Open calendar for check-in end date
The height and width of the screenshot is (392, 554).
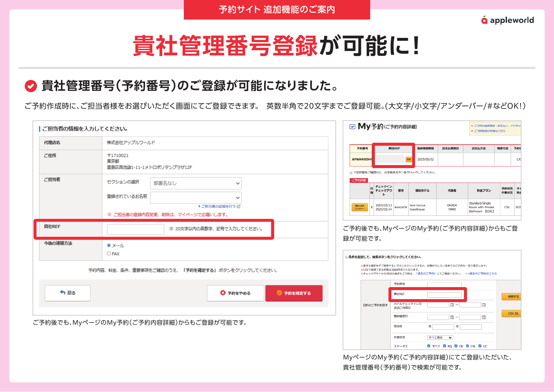click(484, 305)
